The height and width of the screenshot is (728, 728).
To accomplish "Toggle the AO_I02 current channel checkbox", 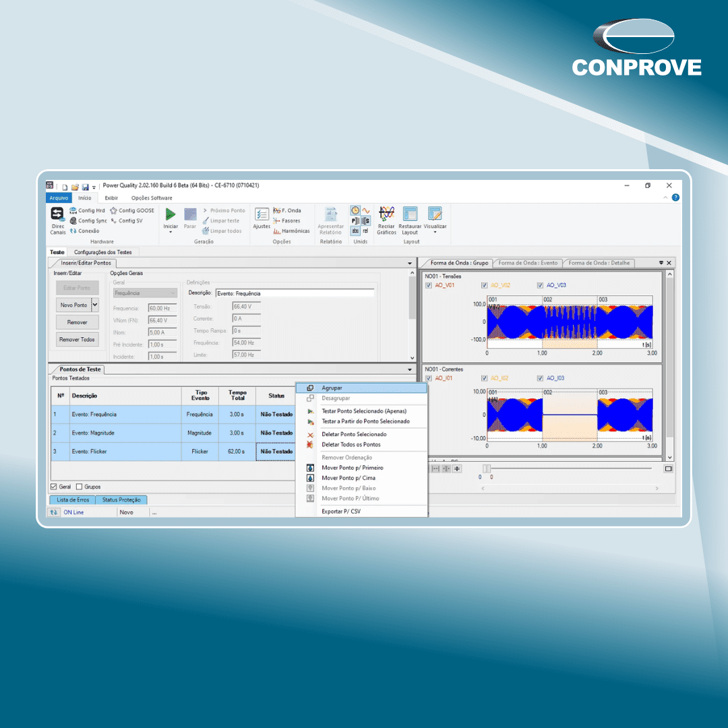I will 484,378.
